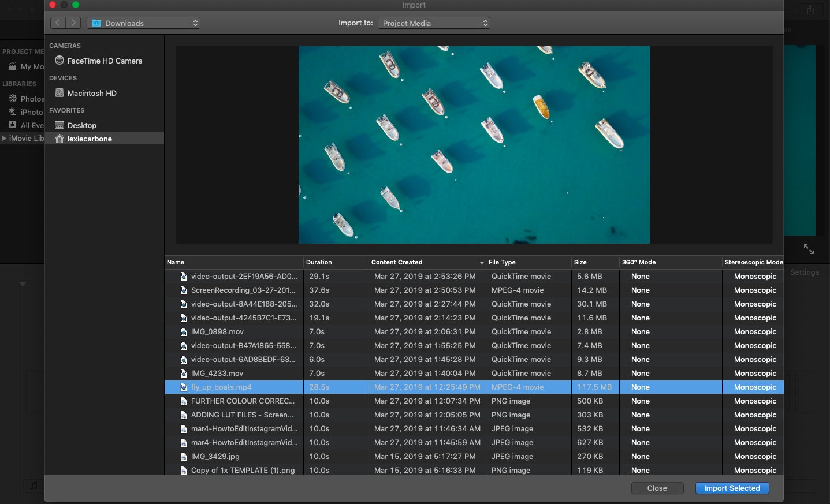Screen dimensions: 830x504
Task: Go forward with the right arrow button
Action: [x=73, y=23]
